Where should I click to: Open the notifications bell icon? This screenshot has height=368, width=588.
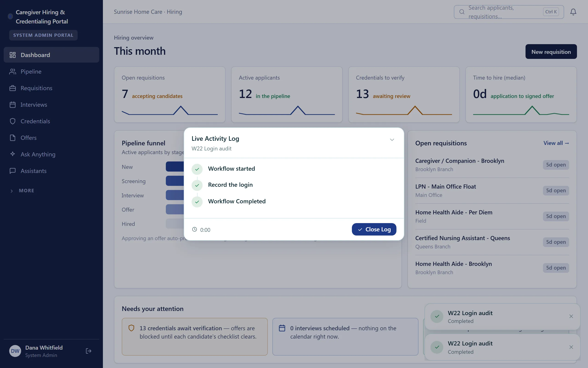pyautogui.click(x=573, y=12)
